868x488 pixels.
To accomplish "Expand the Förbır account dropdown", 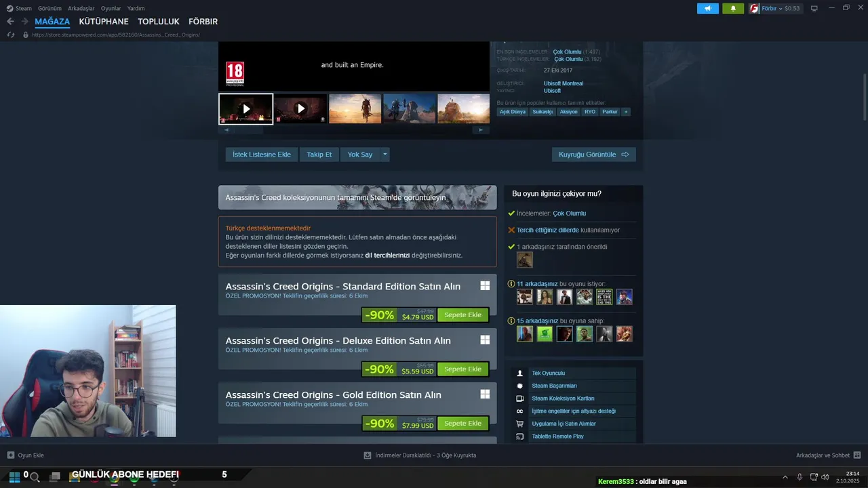I will (x=781, y=8).
